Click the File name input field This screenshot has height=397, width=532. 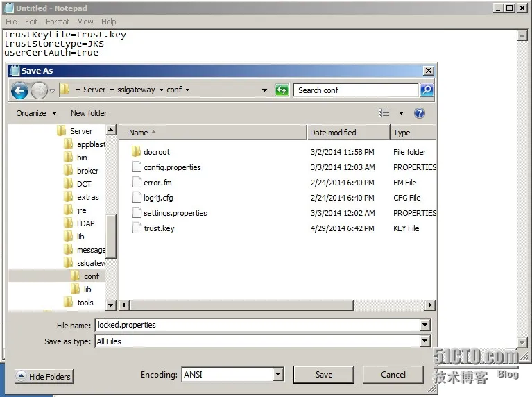[257, 325]
